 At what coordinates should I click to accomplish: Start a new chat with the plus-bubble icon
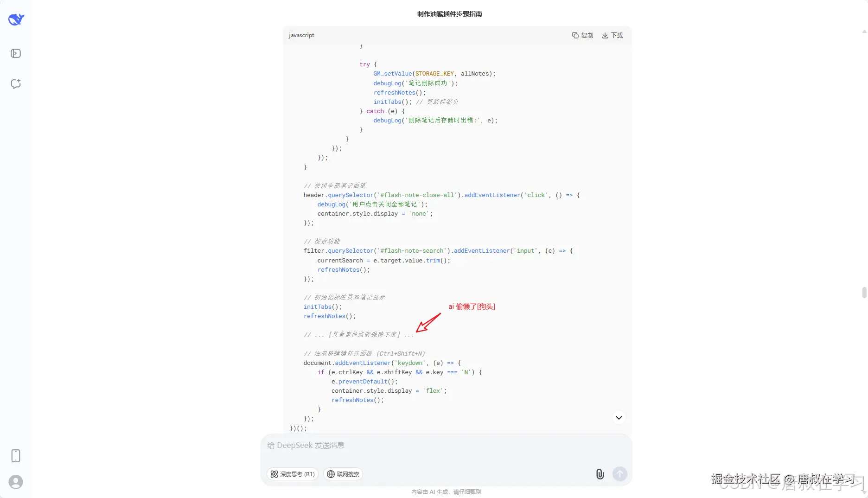[16, 84]
